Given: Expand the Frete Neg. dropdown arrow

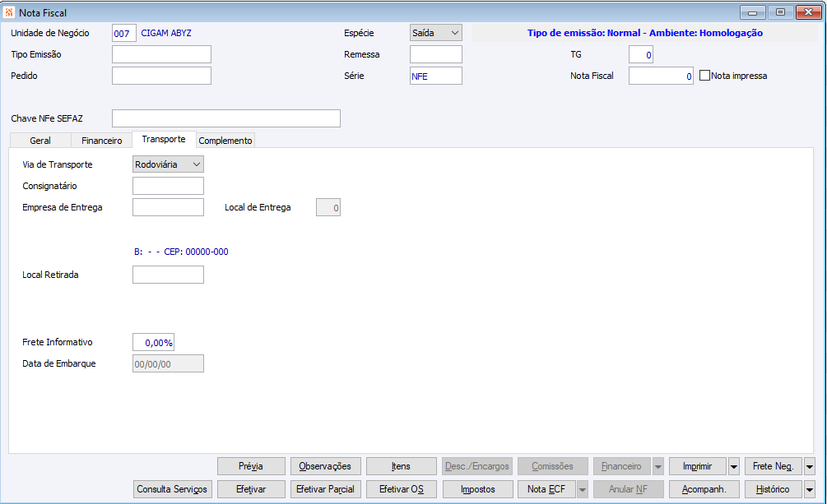Looking at the screenshot, I should (x=810, y=466).
